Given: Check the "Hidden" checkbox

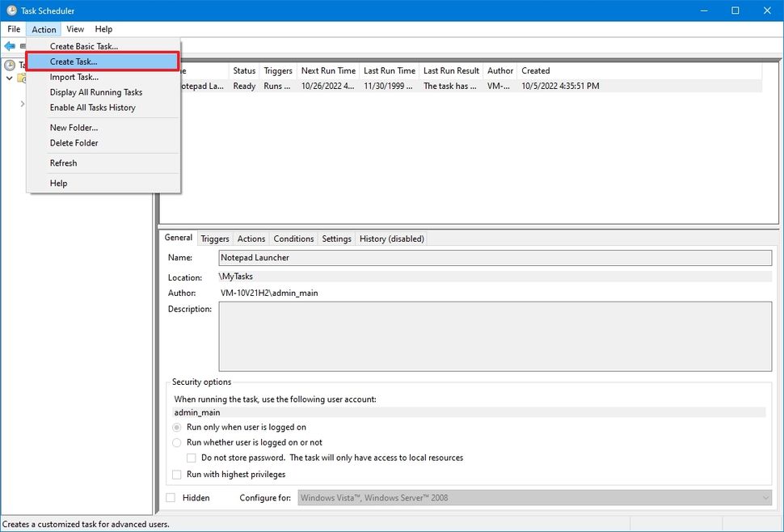Looking at the screenshot, I should pos(170,497).
